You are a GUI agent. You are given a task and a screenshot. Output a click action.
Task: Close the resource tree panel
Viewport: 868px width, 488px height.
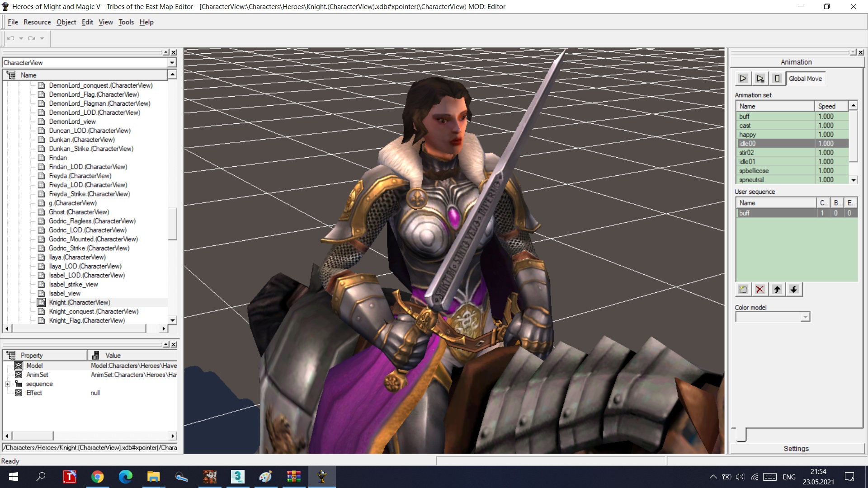174,52
